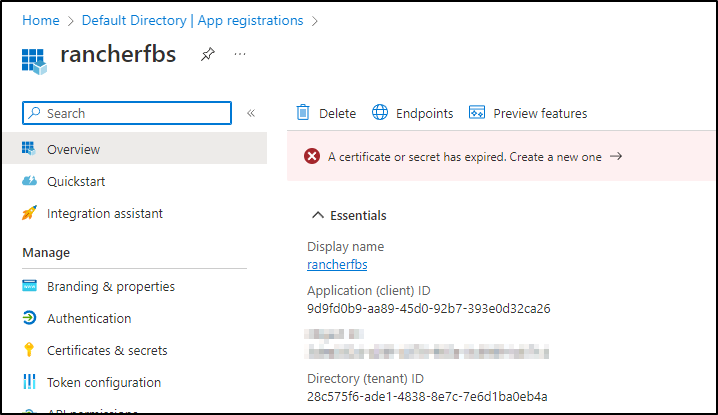Click the Quickstart cloud icon
The image size is (718, 415).
29,181
